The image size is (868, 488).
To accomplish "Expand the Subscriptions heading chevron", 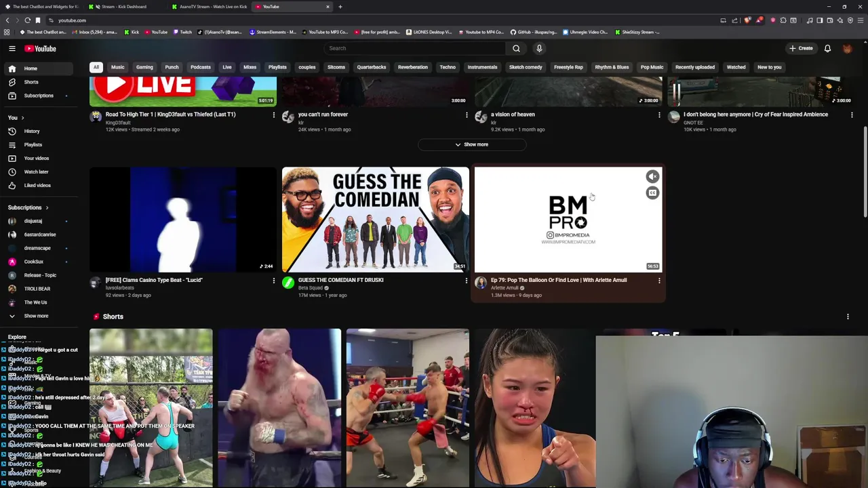I will pyautogui.click(x=47, y=207).
